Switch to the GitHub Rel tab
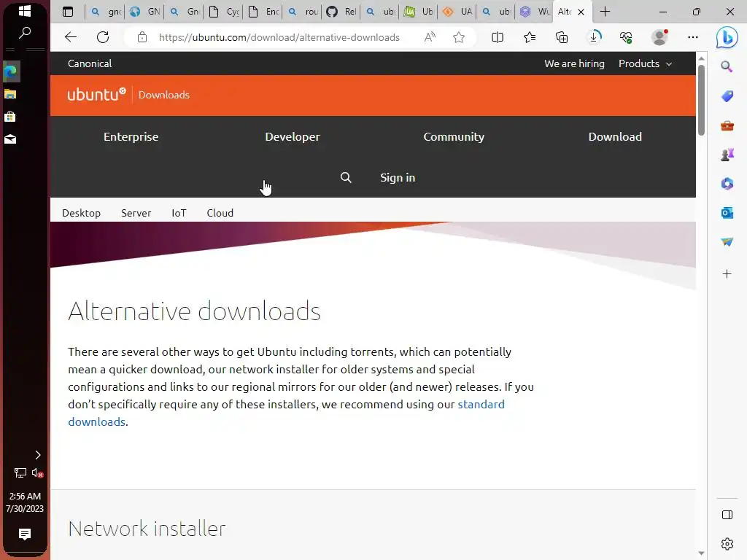 [x=341, y=12]
